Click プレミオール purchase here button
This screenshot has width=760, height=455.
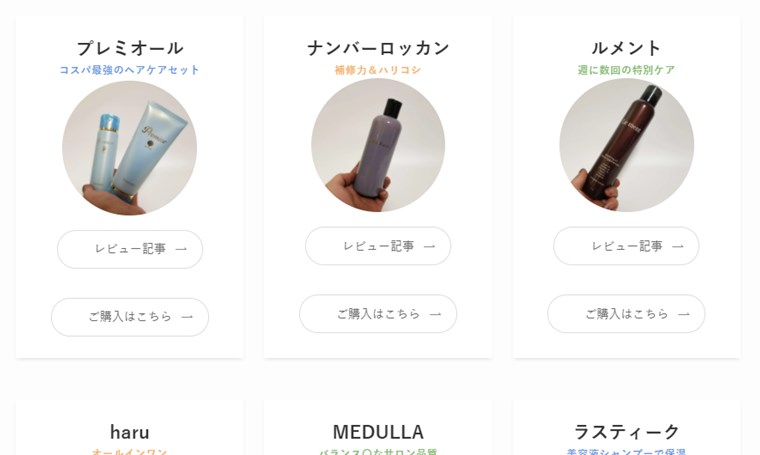pos(130,317)
